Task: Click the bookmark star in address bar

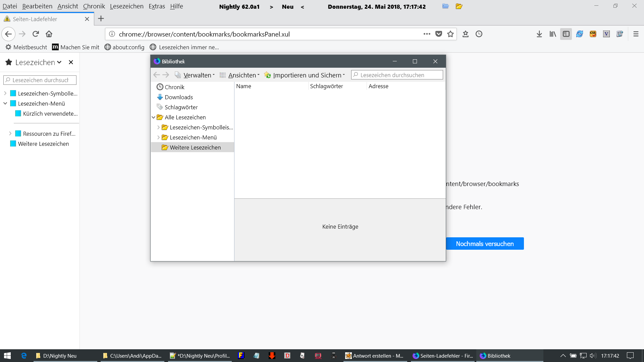Action: 450,34
